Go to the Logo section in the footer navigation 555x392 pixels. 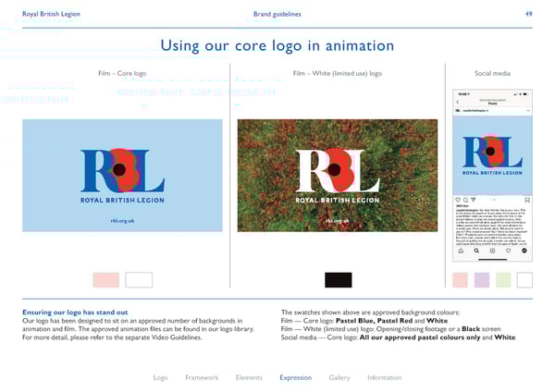160,377
